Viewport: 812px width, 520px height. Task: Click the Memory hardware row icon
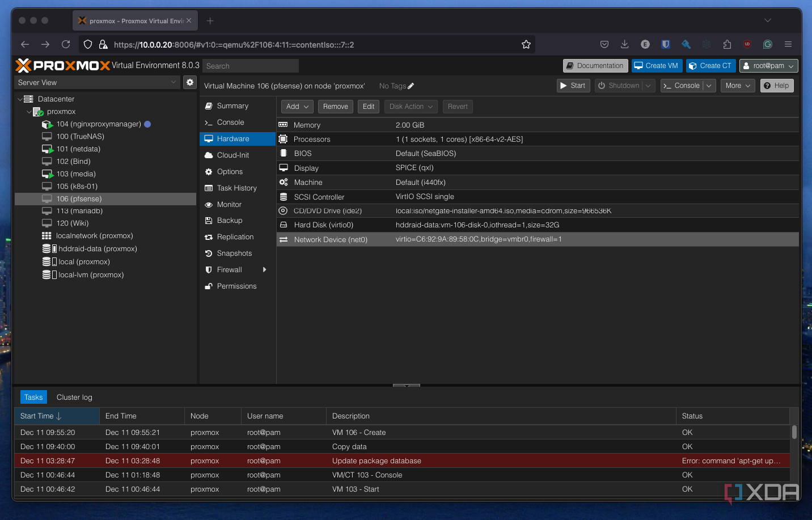point(283,125)
